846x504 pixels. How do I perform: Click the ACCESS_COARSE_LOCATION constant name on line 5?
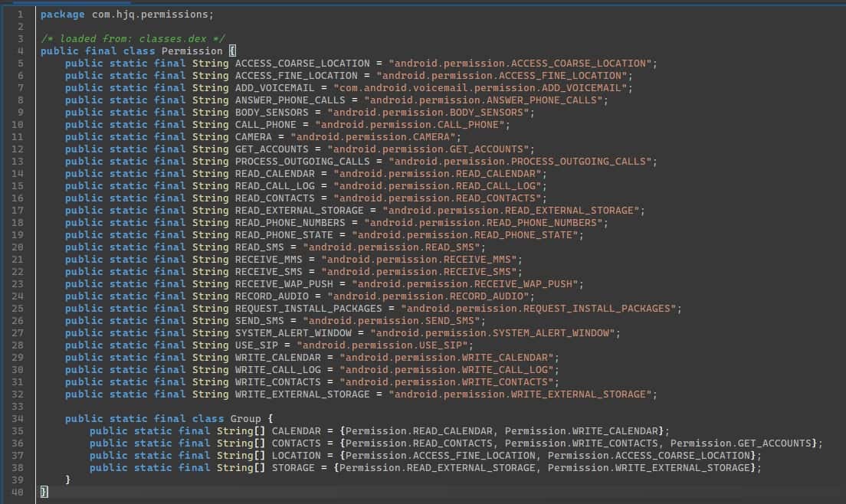coord(302,64)
